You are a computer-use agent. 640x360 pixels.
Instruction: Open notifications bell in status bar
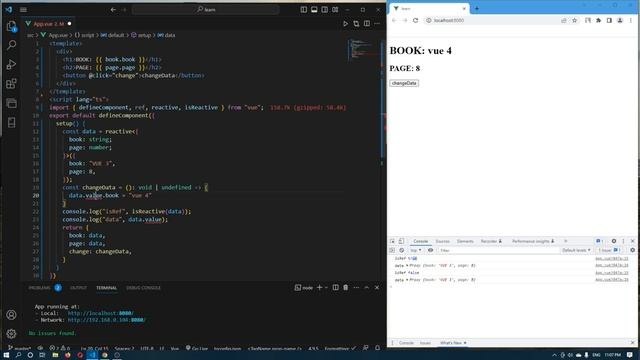378,348
